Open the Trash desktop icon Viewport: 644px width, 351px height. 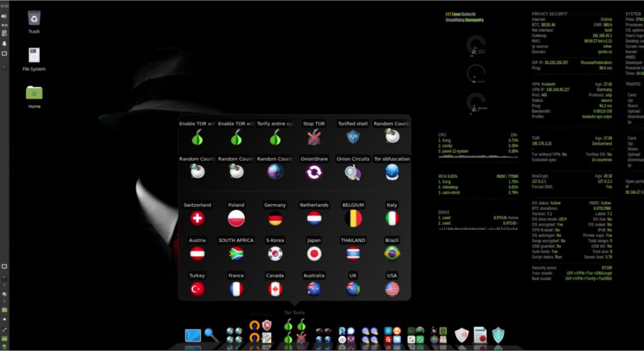pyautogui.click(x=34, y=19)
